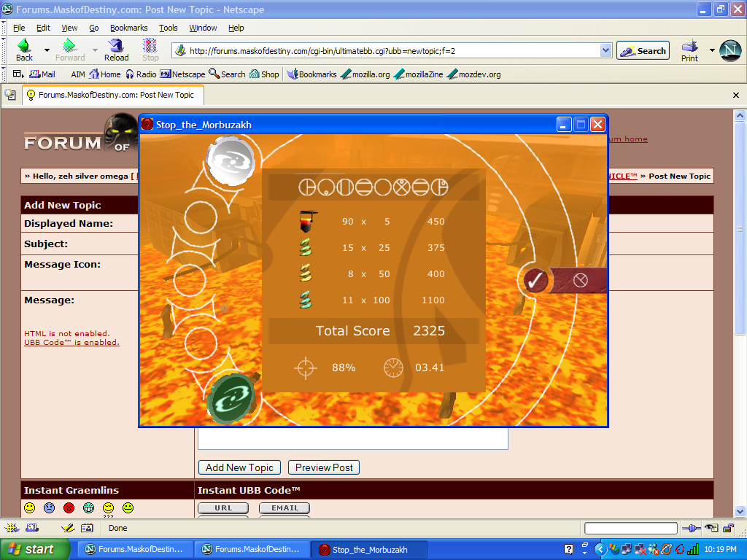Click the white swirl disc in game
Viewport: 747px width, 560px height.
[x=231, y=161]
